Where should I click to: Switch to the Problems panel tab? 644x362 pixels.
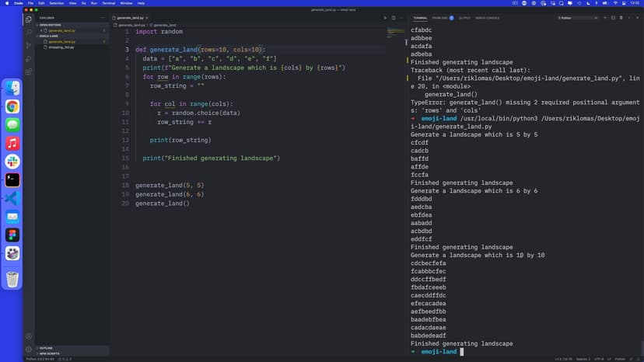click(x=440, y=17)
